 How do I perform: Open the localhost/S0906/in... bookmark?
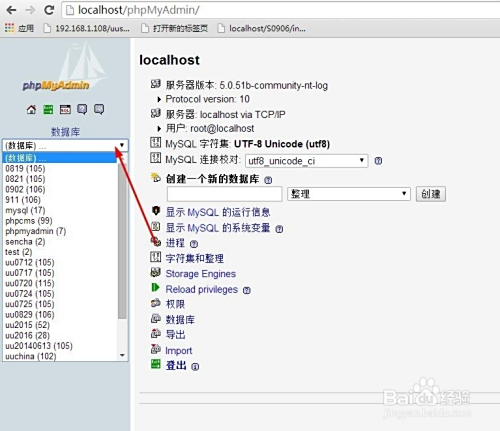click(x=262, y=28)
